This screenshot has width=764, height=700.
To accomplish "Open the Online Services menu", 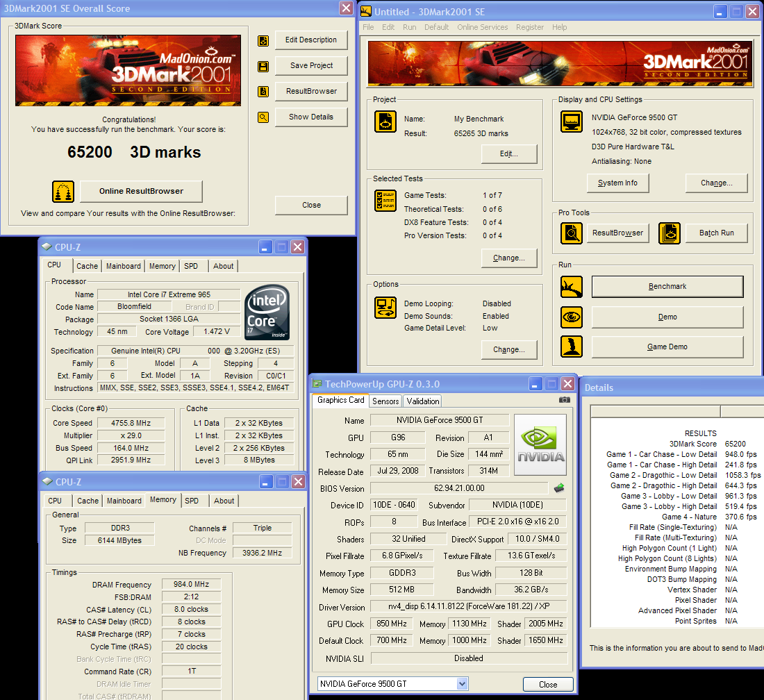I will coord(483,27).
